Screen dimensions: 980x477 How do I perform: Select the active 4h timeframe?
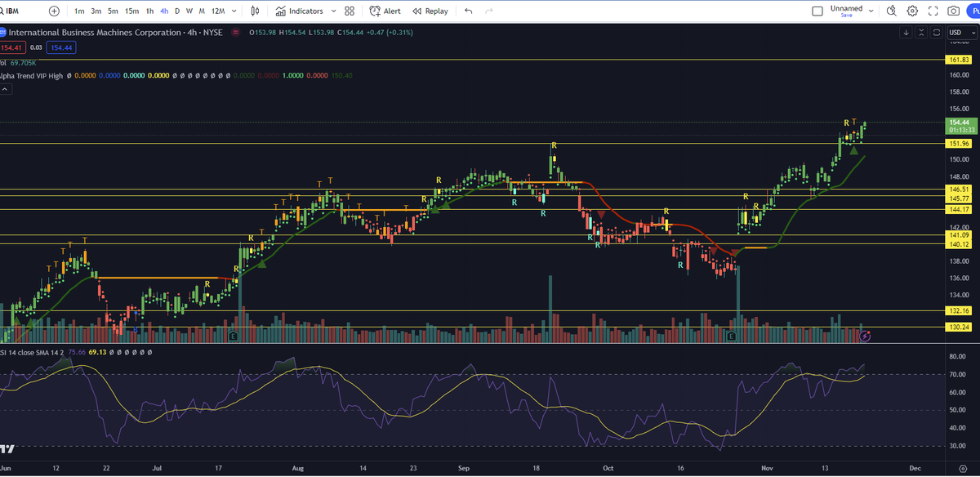pos(164,11)
